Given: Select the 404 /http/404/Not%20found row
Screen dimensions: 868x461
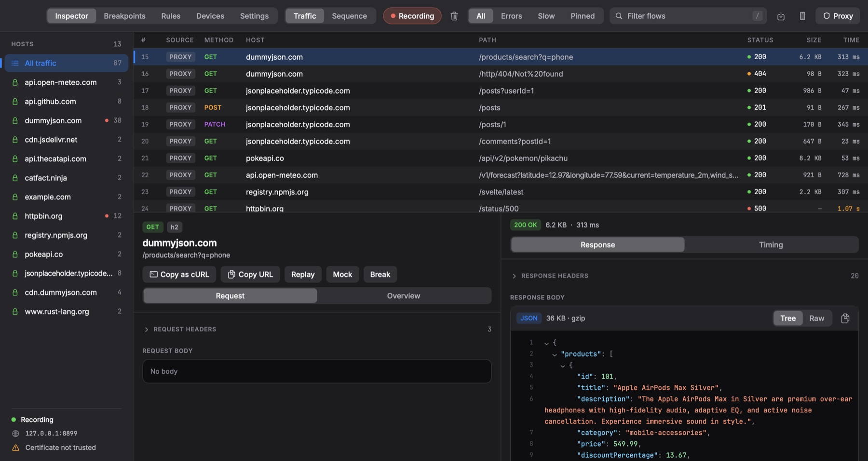Looking at the screenshot, I should click(501, 74).
